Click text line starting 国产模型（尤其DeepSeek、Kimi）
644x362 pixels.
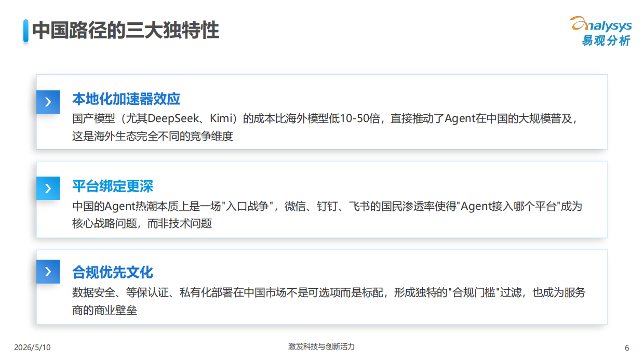click(325, 118)
